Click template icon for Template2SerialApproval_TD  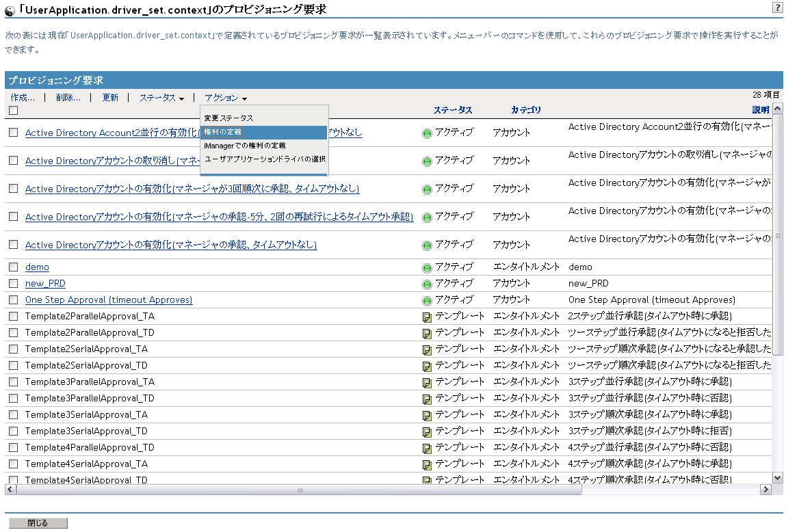(427, 367)
